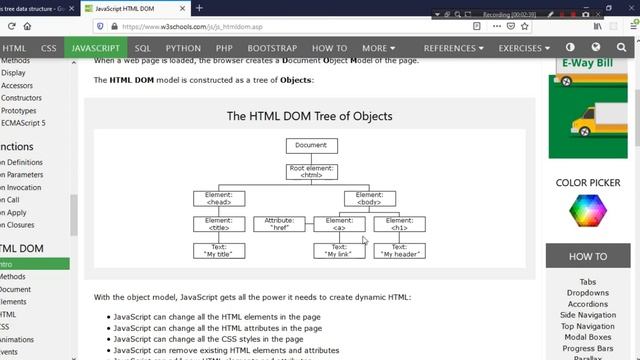
Task: Open the PHP tutorial menu
Action: pyautogui.click(x=224, y=48)
